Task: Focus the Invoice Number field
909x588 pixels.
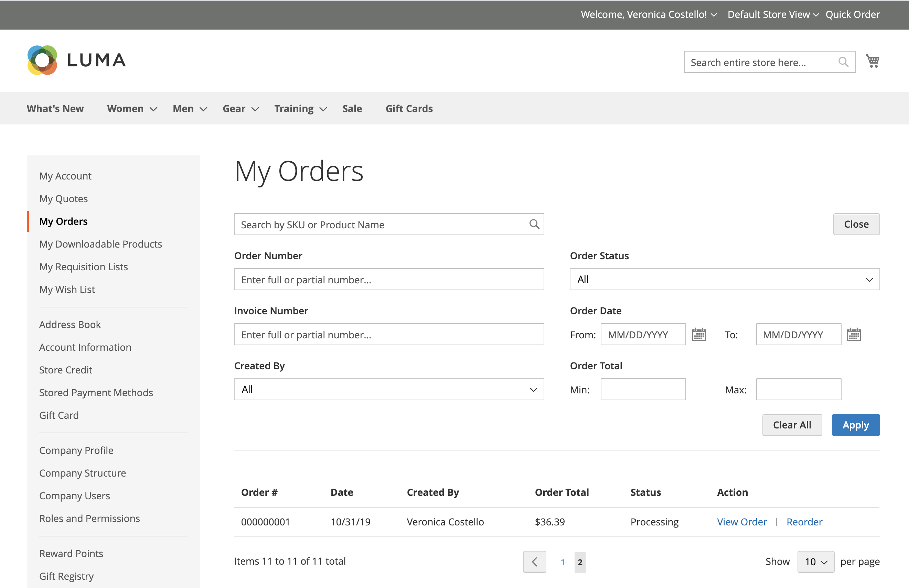Action: coord(389,334)
